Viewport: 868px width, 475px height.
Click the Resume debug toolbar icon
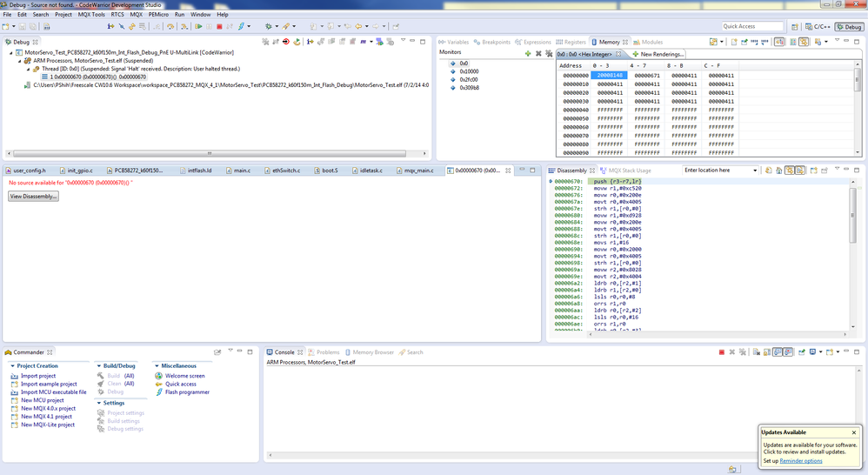click(198, 27)
